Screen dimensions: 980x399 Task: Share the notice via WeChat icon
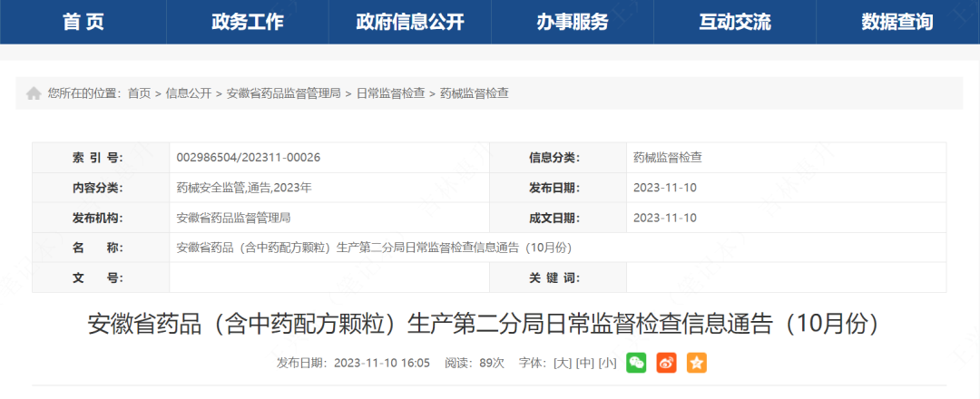tap(636, 363)
